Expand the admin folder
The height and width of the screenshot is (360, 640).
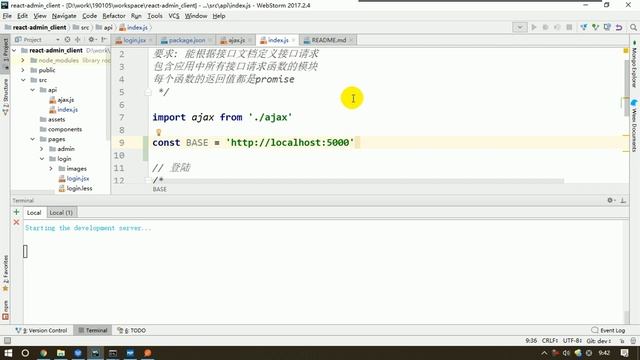42,149
